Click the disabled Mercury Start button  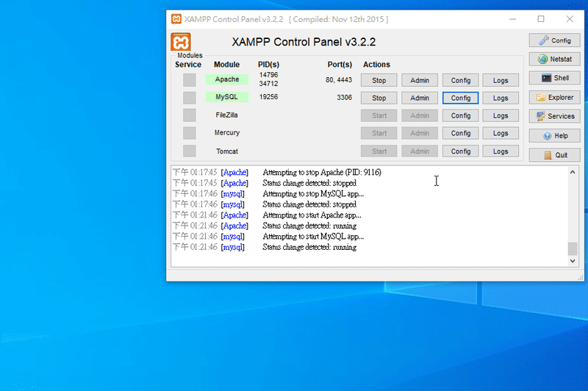(379, 133)
